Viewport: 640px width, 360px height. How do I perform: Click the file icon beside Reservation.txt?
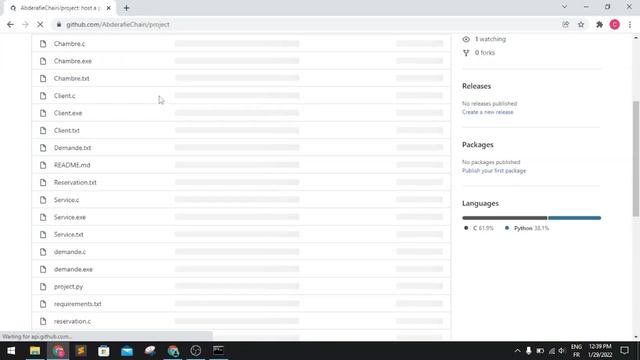tap(43, 182)
